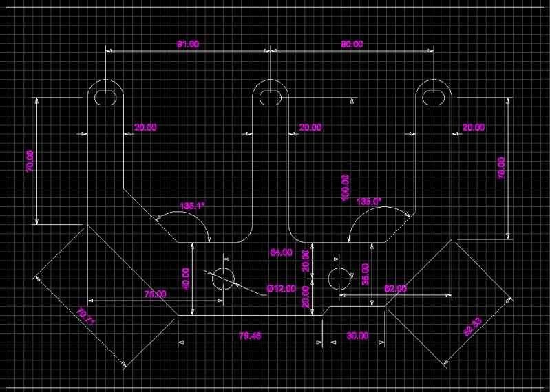Image resolution: width=550 pixels, height=392 pixels.
Task: Select the Ø12.00 diameter label
Action: pos(281,288)
